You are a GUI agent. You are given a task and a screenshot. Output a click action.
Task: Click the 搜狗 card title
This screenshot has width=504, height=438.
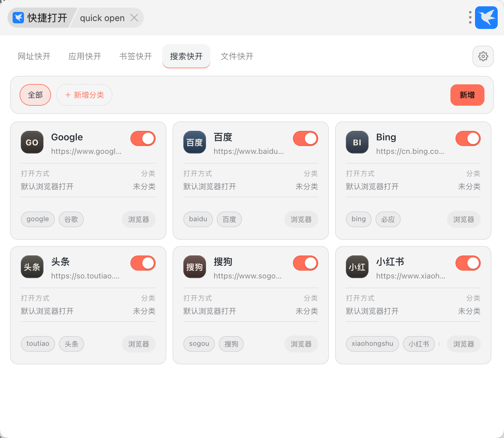coord(223,262)
